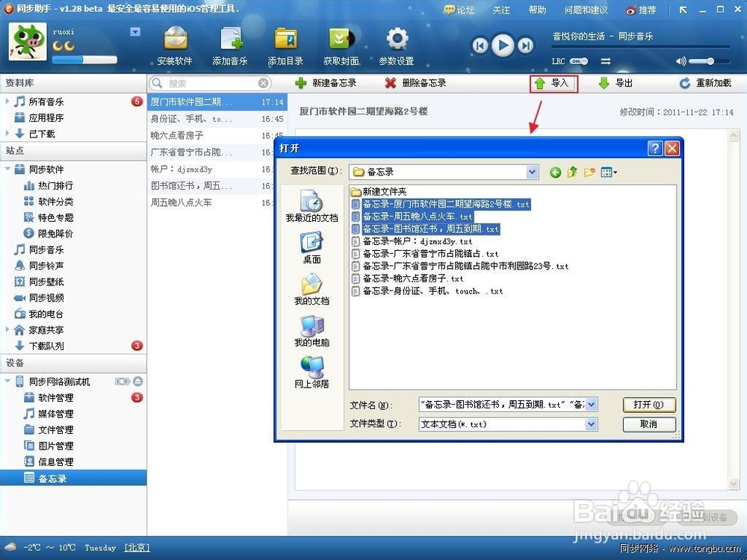The height and width of the screenshot is (560, 747).
Task: Click the music playback progress bar
Action: 641,46
